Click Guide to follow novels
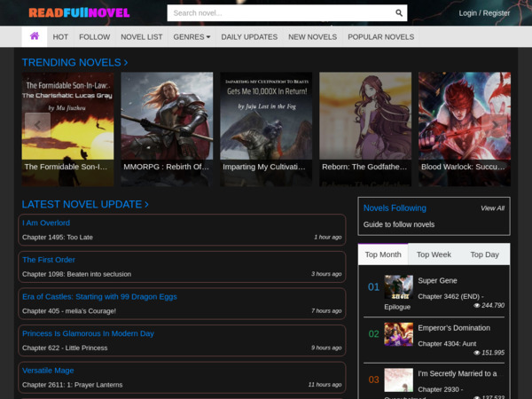This screenshot has height=399, width=532. tap(399, 224)
